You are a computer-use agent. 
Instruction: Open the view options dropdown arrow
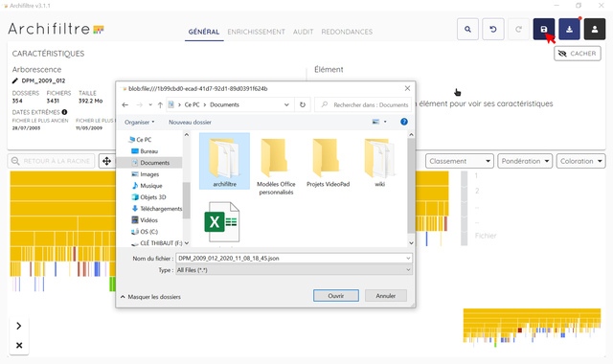pos(385,122)
